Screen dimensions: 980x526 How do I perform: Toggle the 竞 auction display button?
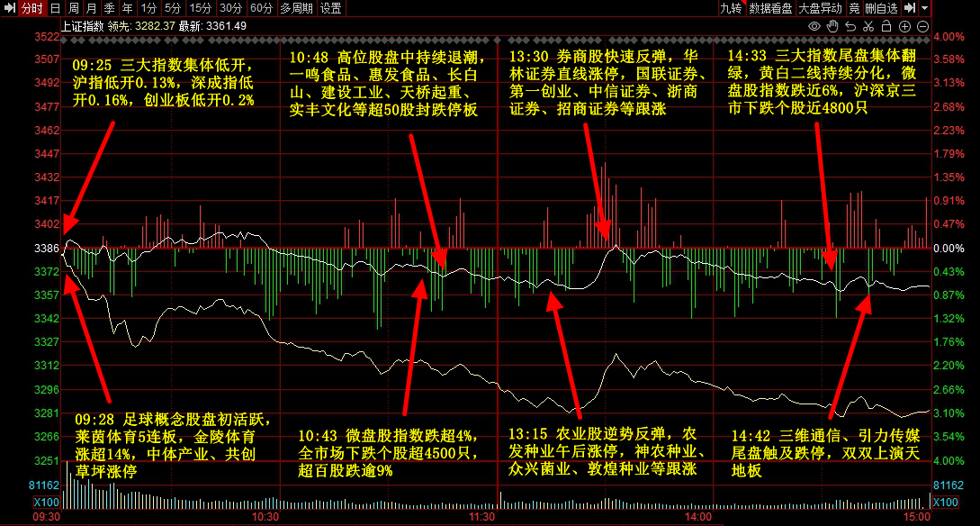tap(854, 8)
